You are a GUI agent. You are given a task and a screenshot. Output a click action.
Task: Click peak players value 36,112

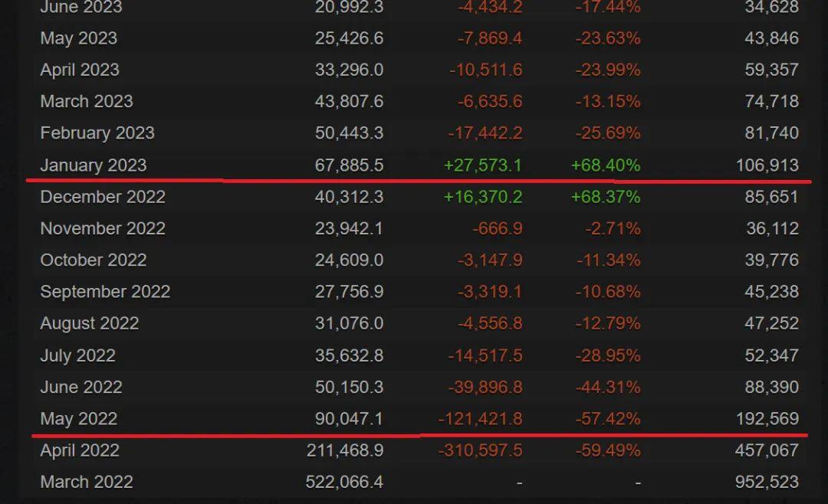coord(772,228)
